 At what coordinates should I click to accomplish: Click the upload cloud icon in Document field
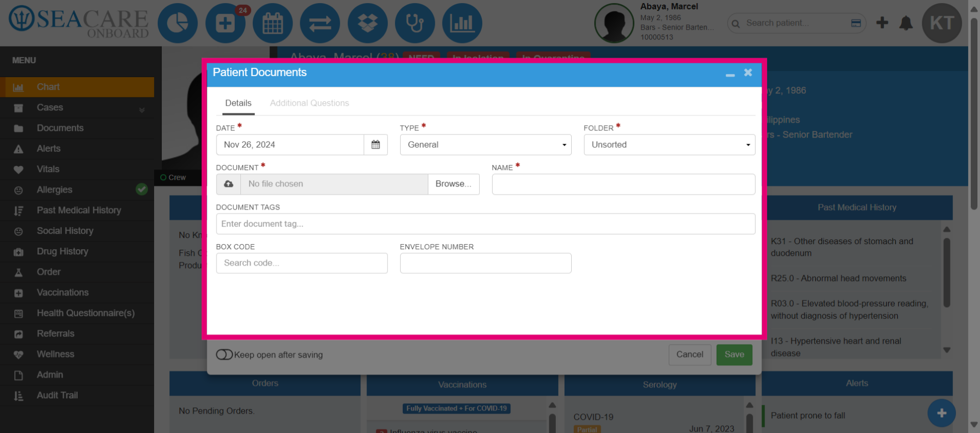(x=229, y=184)
